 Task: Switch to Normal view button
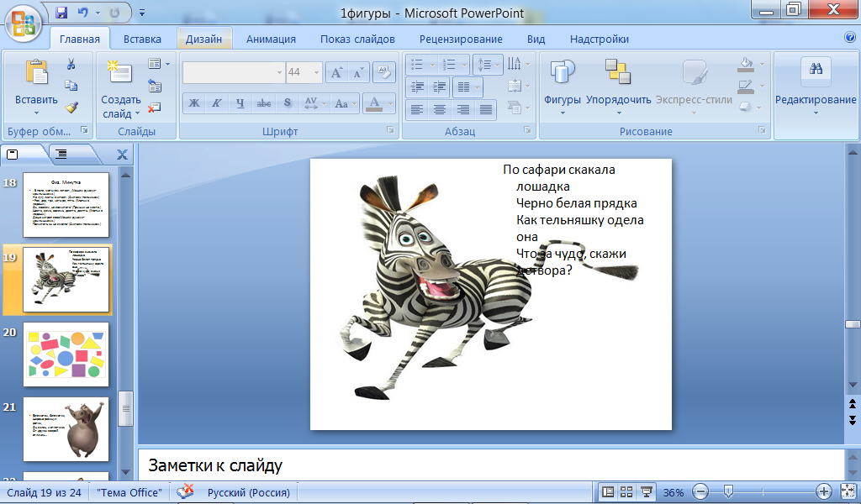(x=608, y=491)
